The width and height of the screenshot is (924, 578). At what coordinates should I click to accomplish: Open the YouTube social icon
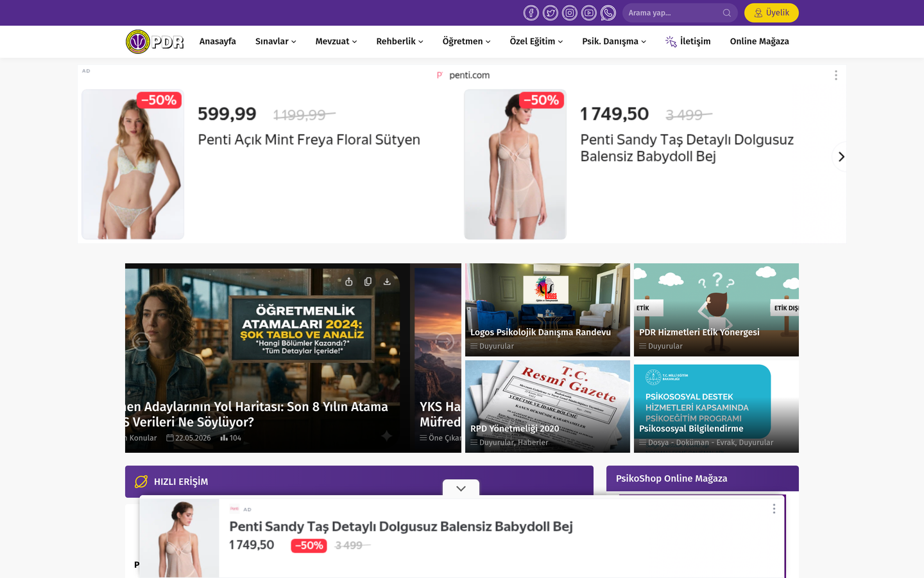click(588, 13)
